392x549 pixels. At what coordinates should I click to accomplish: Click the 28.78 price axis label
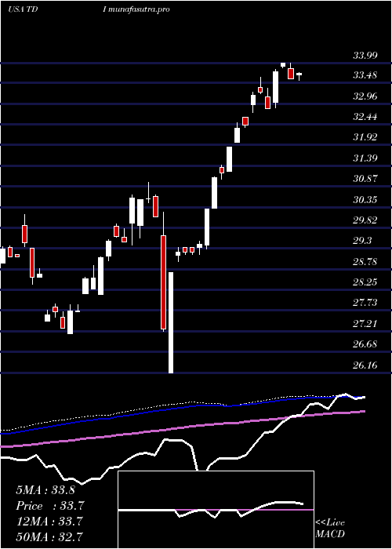point(365,261)
